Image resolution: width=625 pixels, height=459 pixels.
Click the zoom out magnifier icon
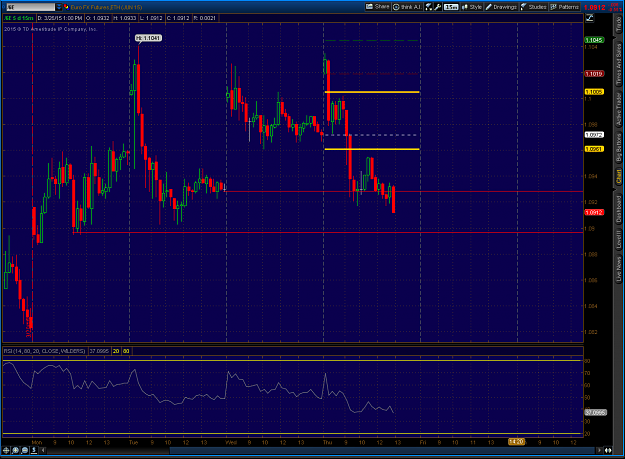click(25, 450)
